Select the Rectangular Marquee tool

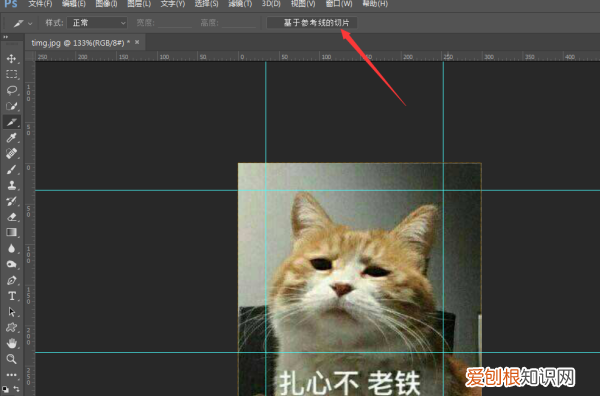(11, 74)
